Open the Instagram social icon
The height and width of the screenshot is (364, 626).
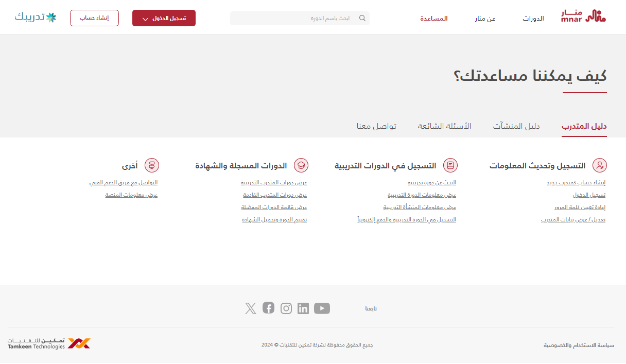click(286, 308)
